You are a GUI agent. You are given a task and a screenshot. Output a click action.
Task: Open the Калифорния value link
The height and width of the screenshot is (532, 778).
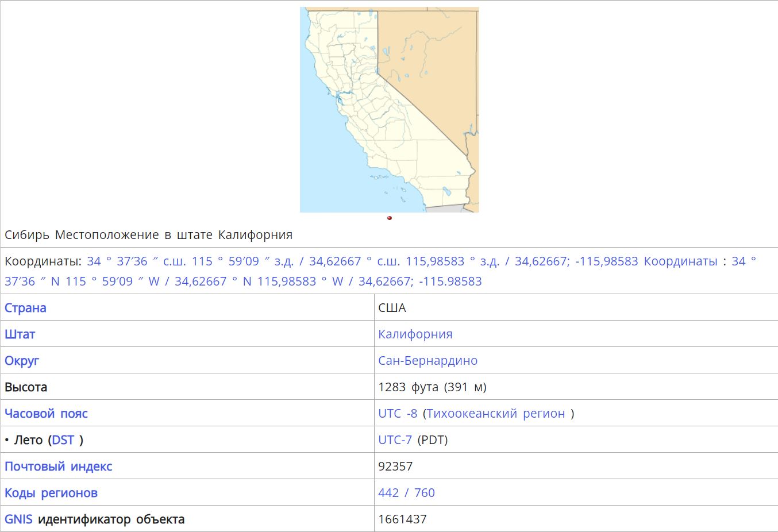415,334
